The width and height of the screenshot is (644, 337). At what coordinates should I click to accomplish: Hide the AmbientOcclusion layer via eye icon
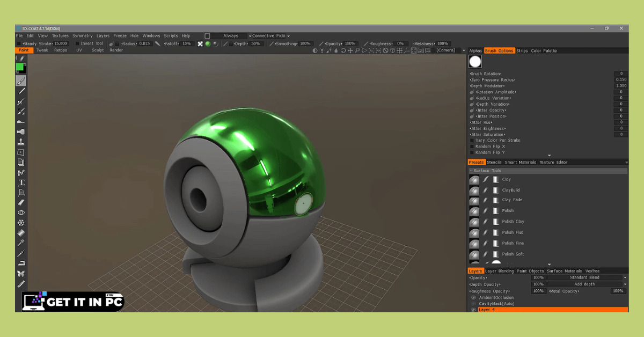[473, 297]
